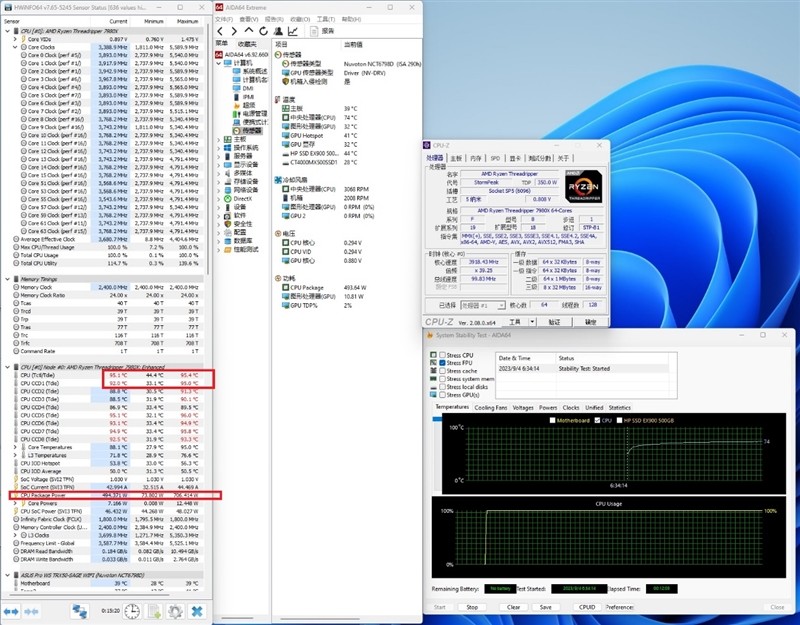Switch to 收藏夹 tab in AIDA64

tap(247, 44)
